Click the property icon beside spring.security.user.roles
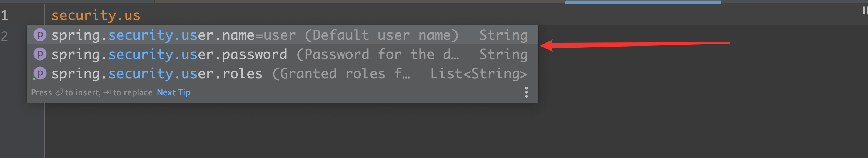The image size is (868, 158). pos(40,73)
